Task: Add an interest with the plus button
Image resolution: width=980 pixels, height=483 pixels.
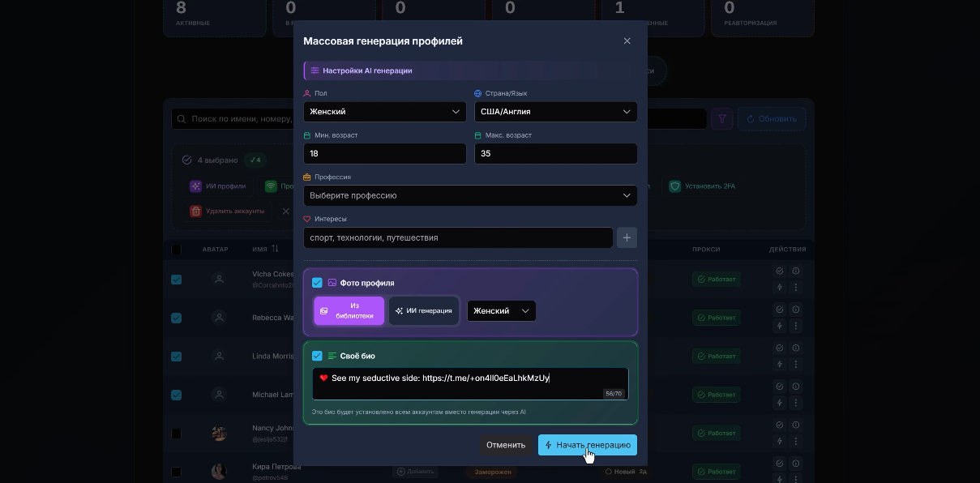Action: tap(627, 237)
